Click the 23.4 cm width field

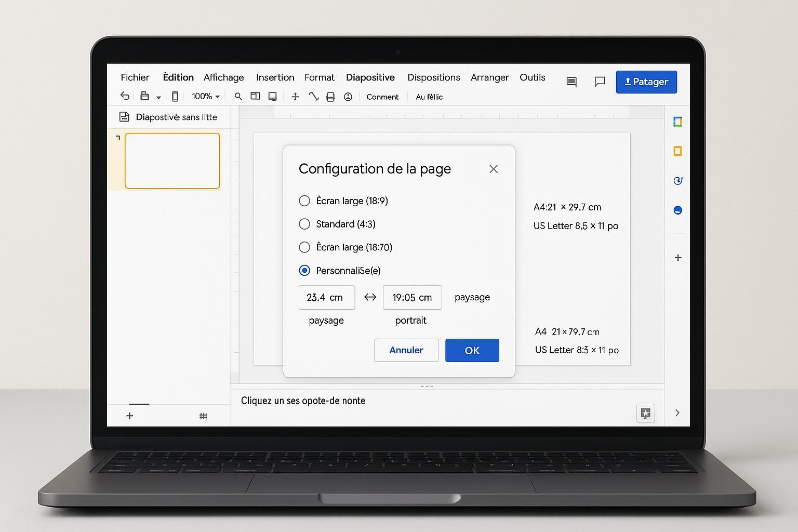pos(327,298)
